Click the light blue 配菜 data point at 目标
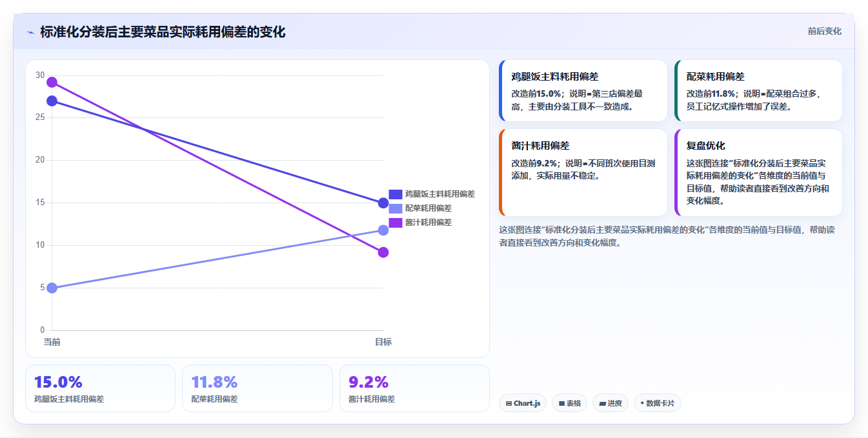 click(x=383, y=230)
